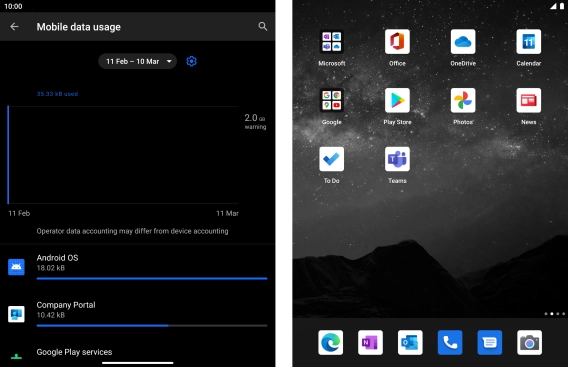This screenshot has height=367, width=568.
Task: Open Google Play services usage entry
Action: point(138,353)
